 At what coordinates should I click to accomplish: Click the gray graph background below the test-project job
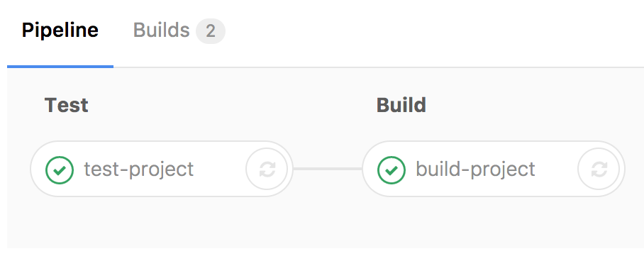click(162, 222)
